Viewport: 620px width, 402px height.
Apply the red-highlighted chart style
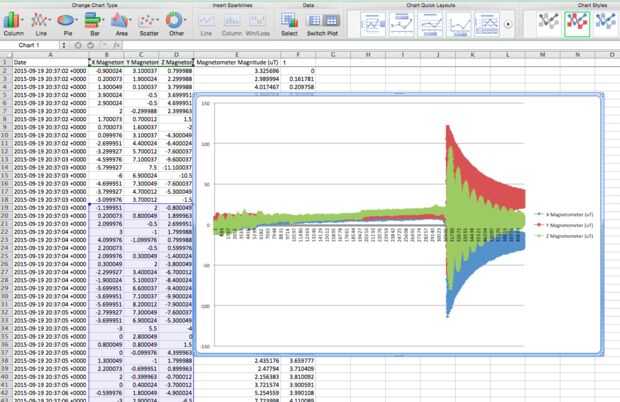click(577, 23)
